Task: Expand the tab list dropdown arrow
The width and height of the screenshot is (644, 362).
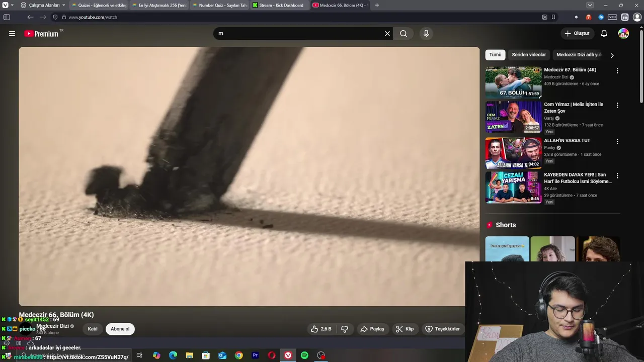Action: [590, 5]
